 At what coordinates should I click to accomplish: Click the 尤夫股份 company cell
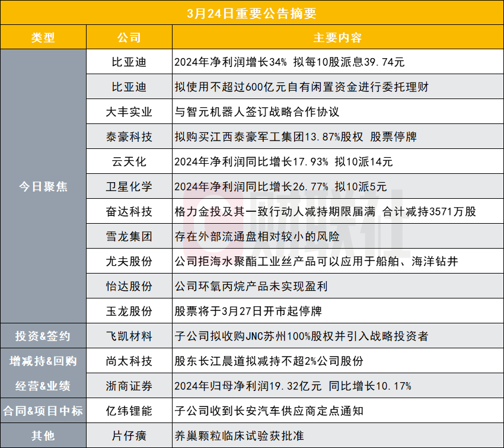(x=129, y=262)
